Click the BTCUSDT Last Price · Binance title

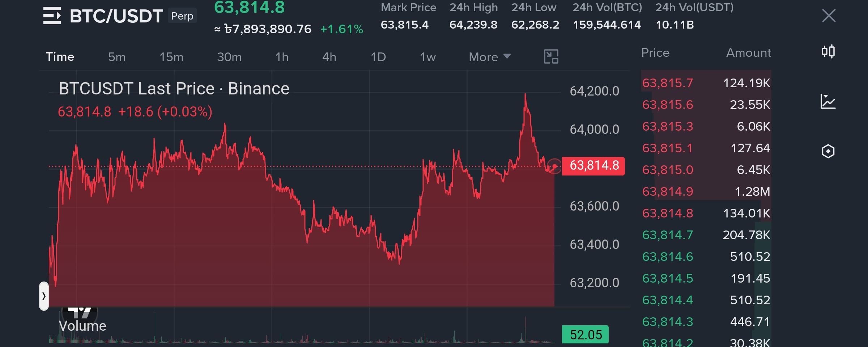(174, 89)
